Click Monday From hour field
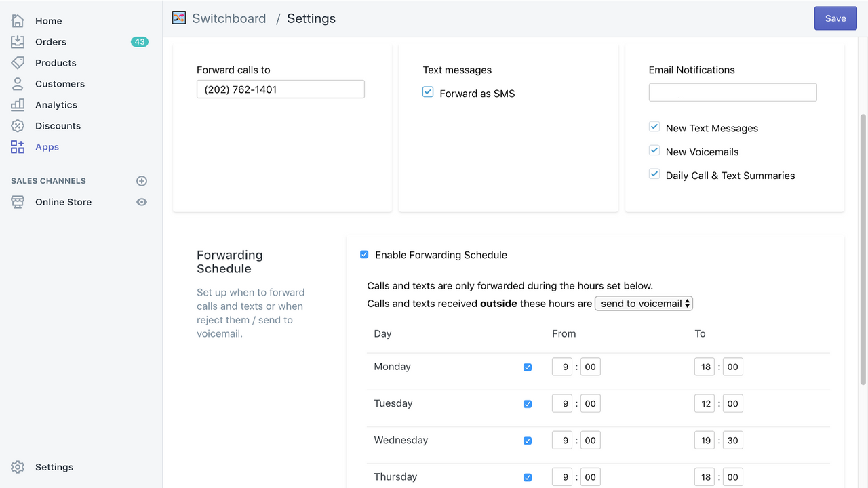Screen dimensions: 868x488 tap(562, 367)
